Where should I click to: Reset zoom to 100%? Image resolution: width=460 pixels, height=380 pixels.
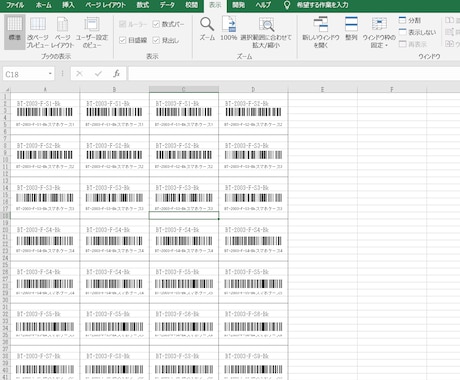tap(229, 29)
